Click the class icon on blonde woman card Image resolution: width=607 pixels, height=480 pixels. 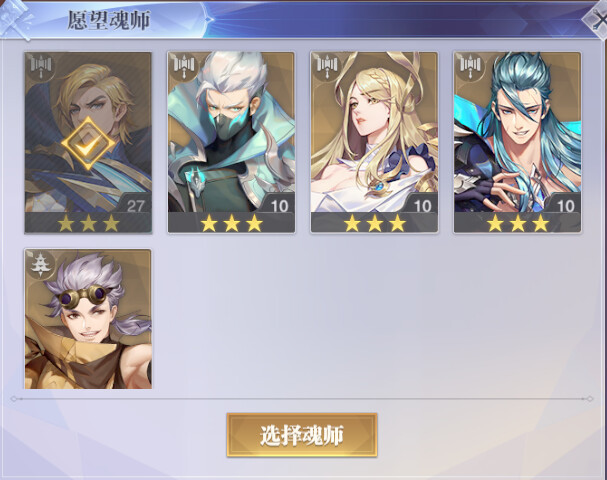327,67
